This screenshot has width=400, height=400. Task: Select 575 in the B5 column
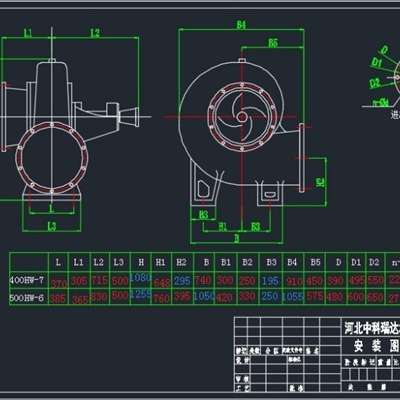(315, 296)
